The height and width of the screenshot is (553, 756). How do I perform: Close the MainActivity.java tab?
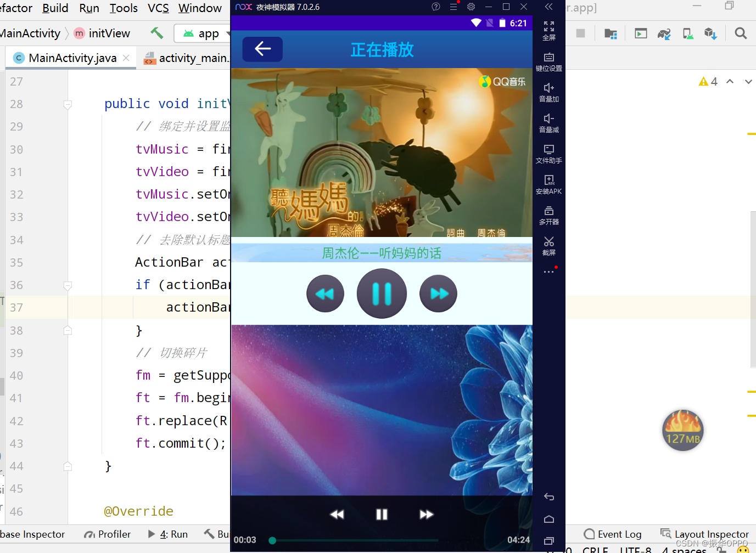126,58
